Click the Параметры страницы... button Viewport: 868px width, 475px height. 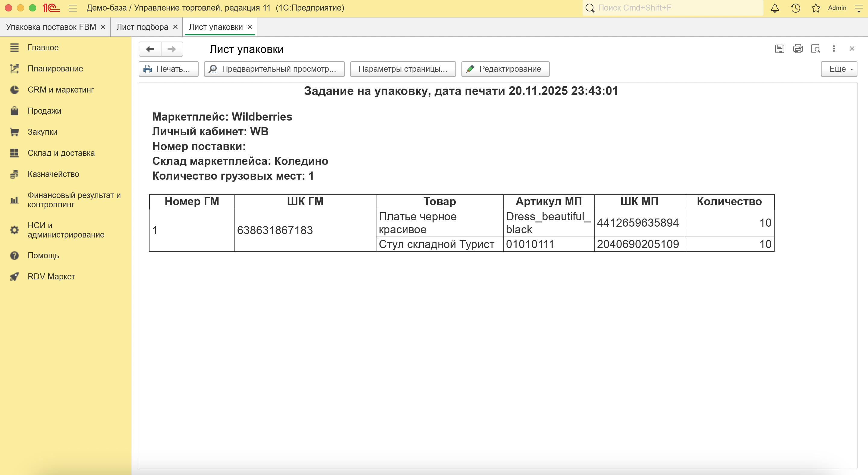pos(403,69)
